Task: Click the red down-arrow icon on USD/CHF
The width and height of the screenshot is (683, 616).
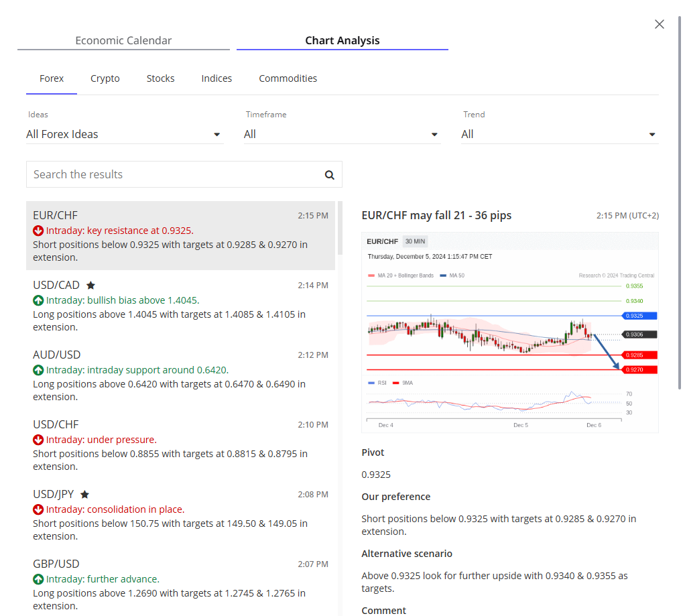Action: click(x=38, y=440)
